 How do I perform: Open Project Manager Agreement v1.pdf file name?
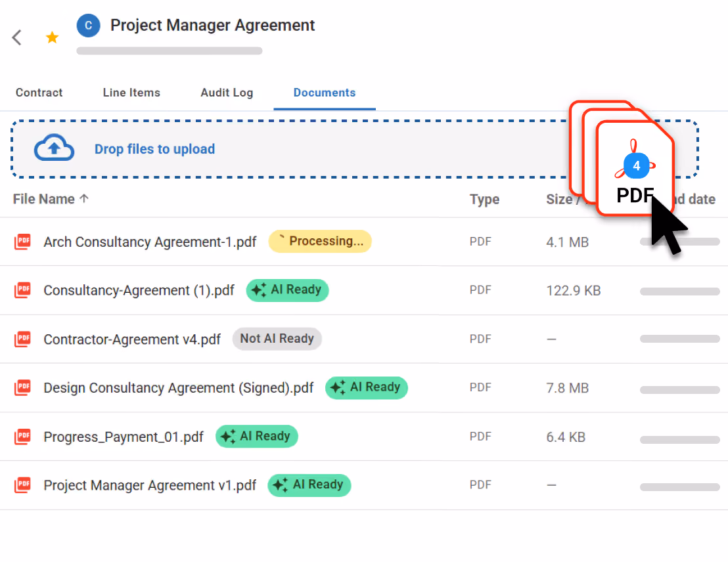pos(150,485)
